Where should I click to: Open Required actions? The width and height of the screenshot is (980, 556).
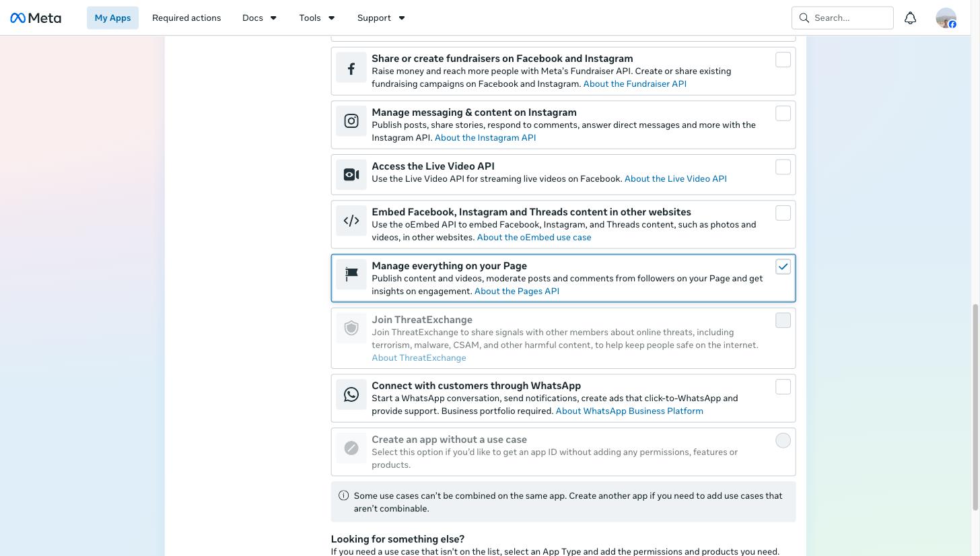pos(186,18)
